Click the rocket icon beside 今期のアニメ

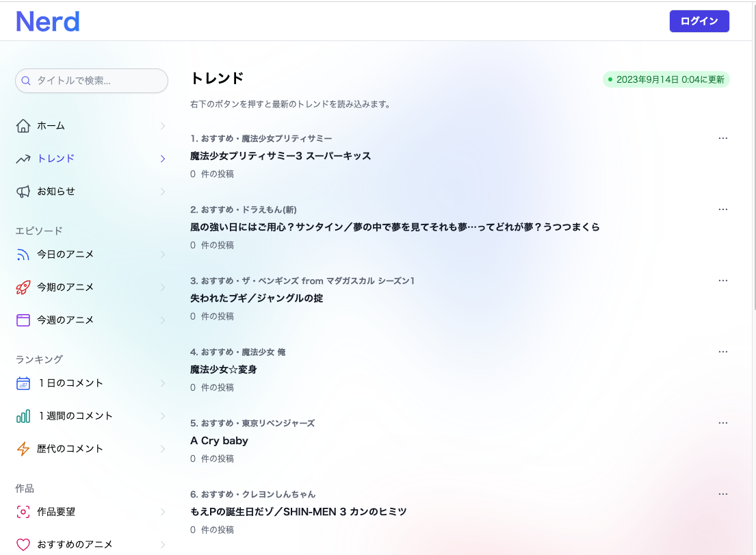tap(23, 287)
